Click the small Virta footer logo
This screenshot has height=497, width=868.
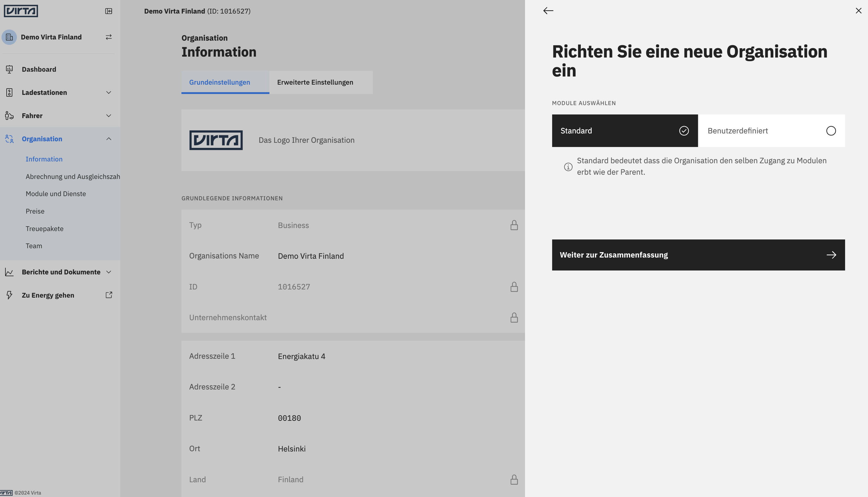[6, 493]
